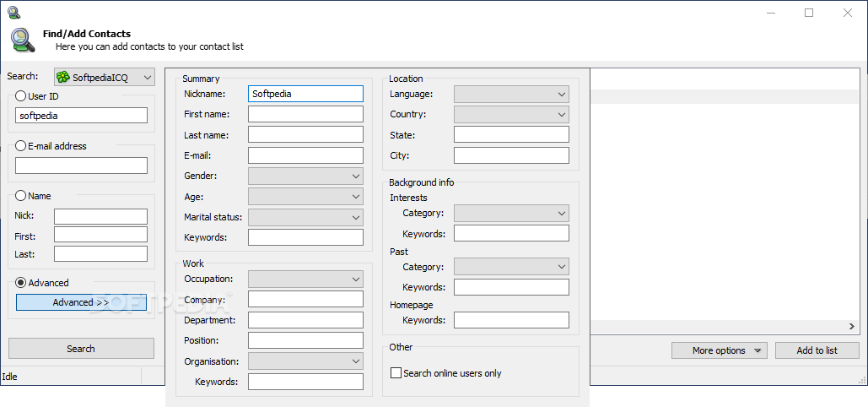The width and height of the screenshot is (868, 407).
Task: Expand the Organisation dropdown
Action: point(305,361)
